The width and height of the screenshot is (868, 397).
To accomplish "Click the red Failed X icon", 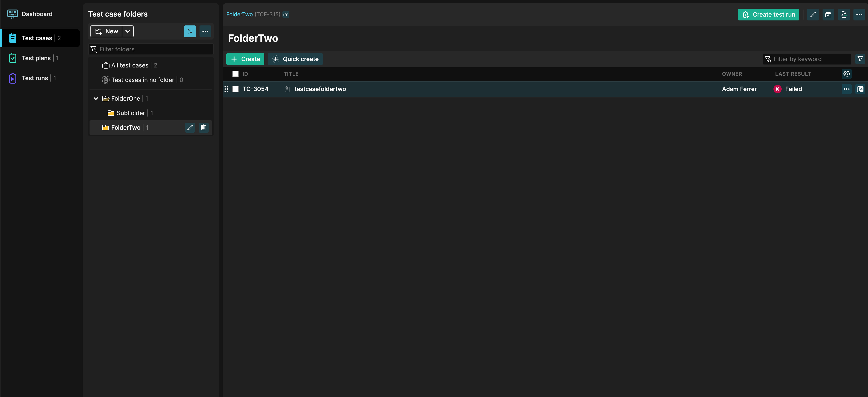I will tap(777, 89).
